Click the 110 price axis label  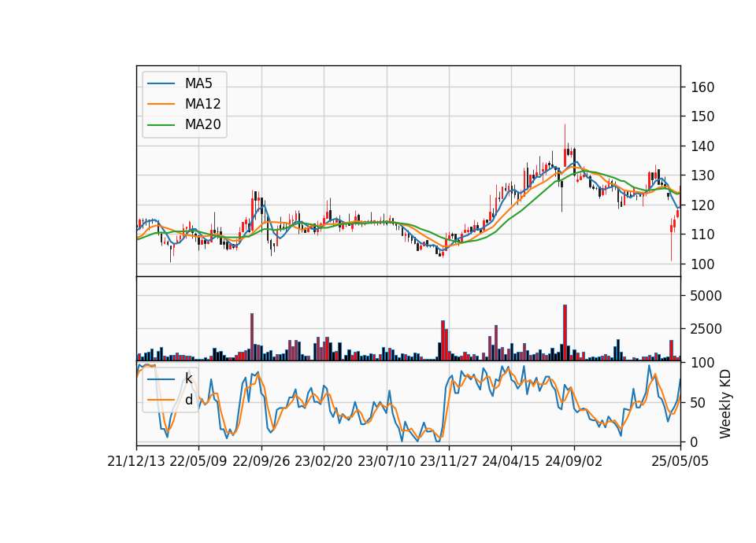(x=702, y=235)
